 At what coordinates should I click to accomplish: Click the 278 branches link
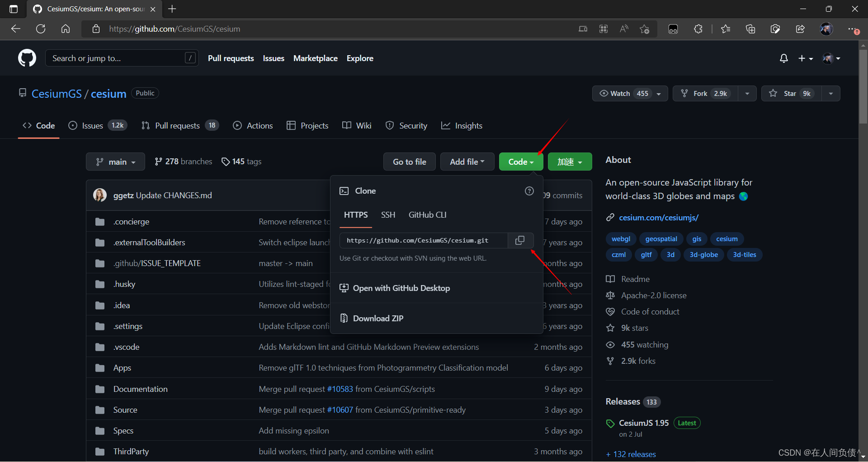tap(183, 162)
